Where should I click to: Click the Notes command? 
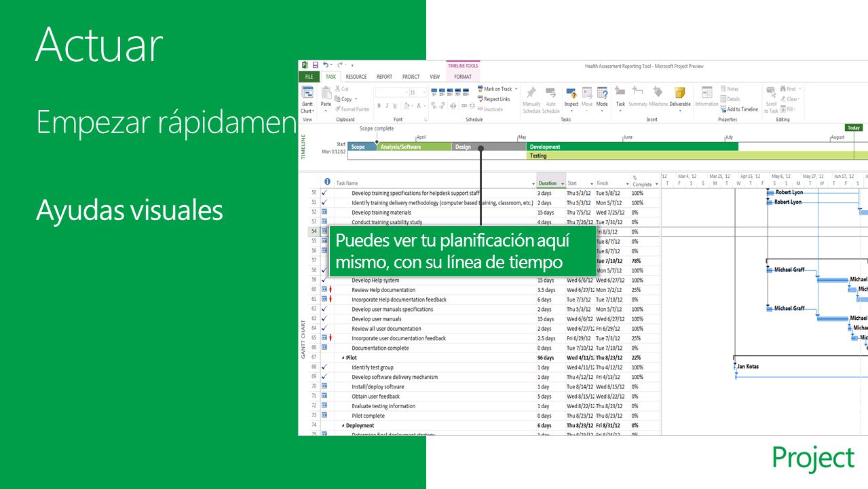click(729, 89)
